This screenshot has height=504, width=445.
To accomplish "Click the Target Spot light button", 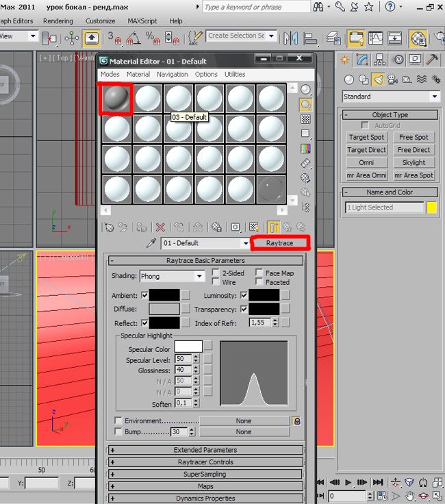I will (x=366, y=137).
